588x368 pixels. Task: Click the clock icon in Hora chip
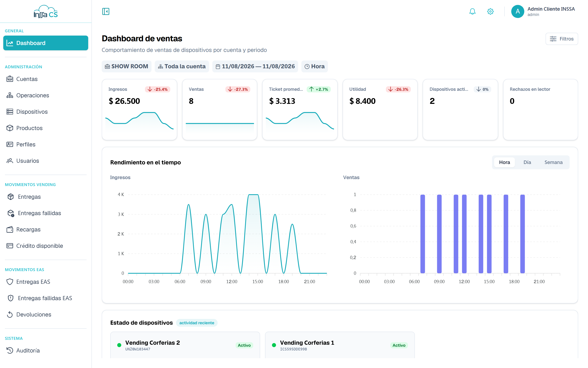307,66
